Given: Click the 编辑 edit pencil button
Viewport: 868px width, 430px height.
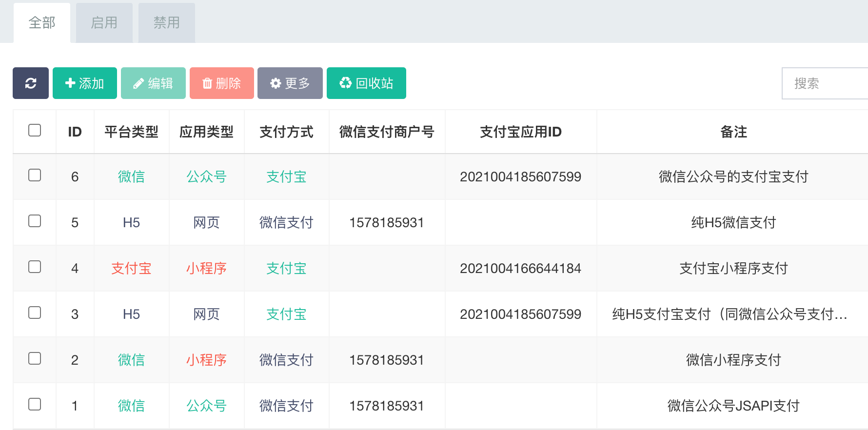Looking at the screenshot, I should (x=153, y=83).
